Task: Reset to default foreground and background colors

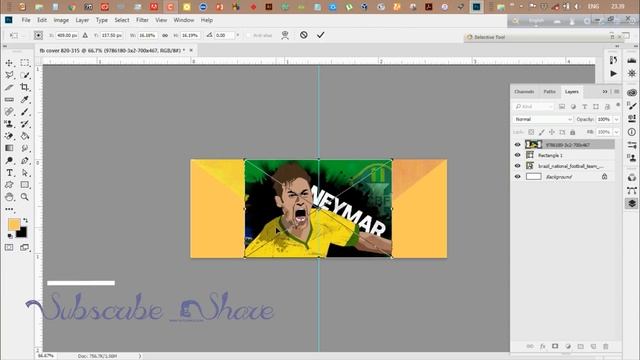Action: point(10,236)
